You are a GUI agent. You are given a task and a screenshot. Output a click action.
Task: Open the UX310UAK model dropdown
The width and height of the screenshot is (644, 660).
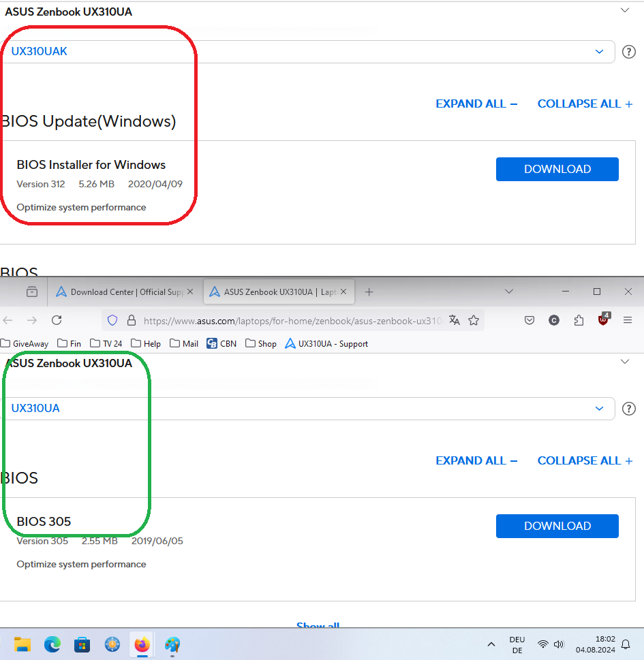[307, 51]
